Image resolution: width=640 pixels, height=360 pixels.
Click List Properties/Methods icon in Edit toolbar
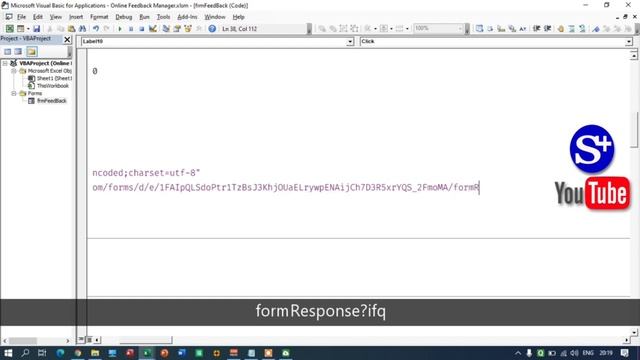pyautogui.click(x=479, y=29)
